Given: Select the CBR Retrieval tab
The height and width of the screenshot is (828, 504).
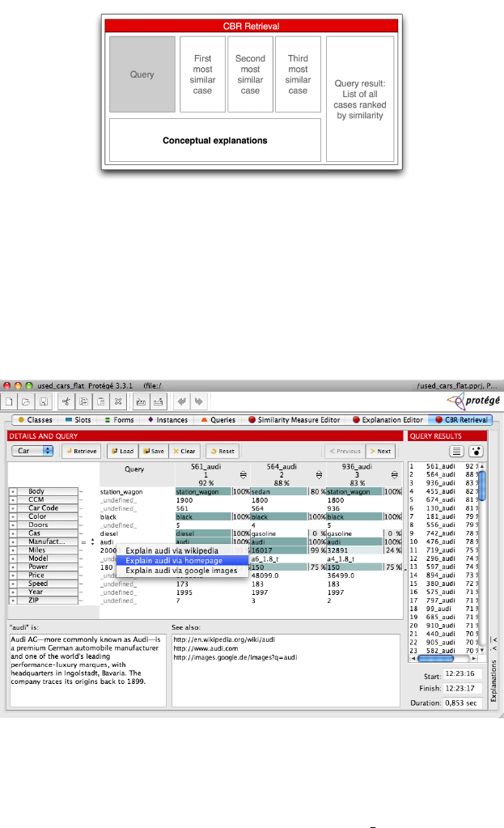Looking at the screenshot, I should pyautogui.click(x=461, y=420).
